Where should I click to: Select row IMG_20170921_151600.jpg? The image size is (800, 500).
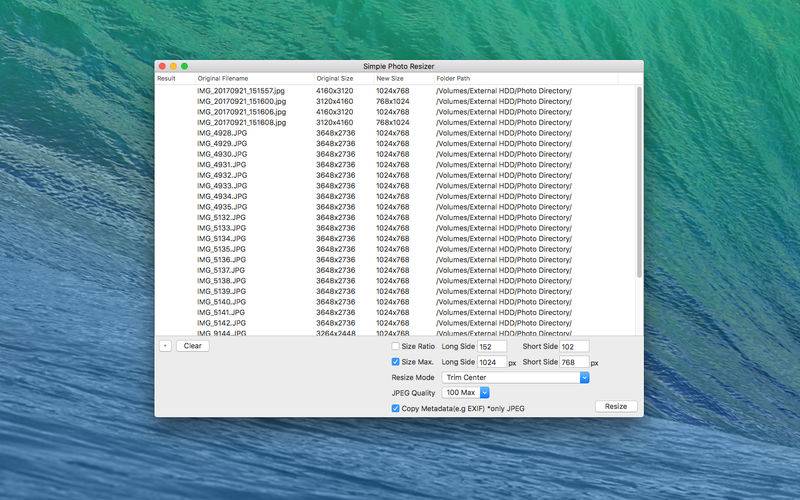tap(395, 101)
